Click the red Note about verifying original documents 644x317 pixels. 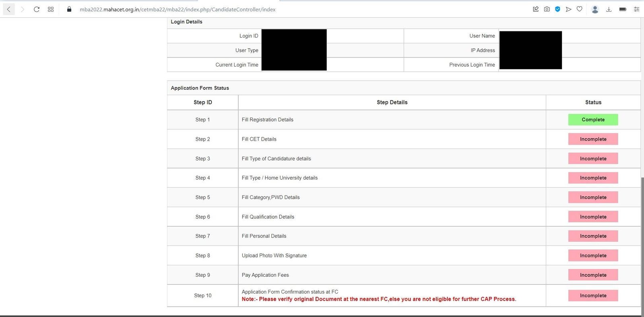379,299
